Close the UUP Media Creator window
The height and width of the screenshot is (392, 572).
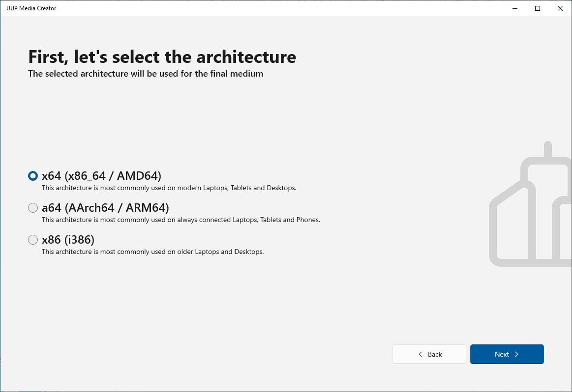coord(560,8)
